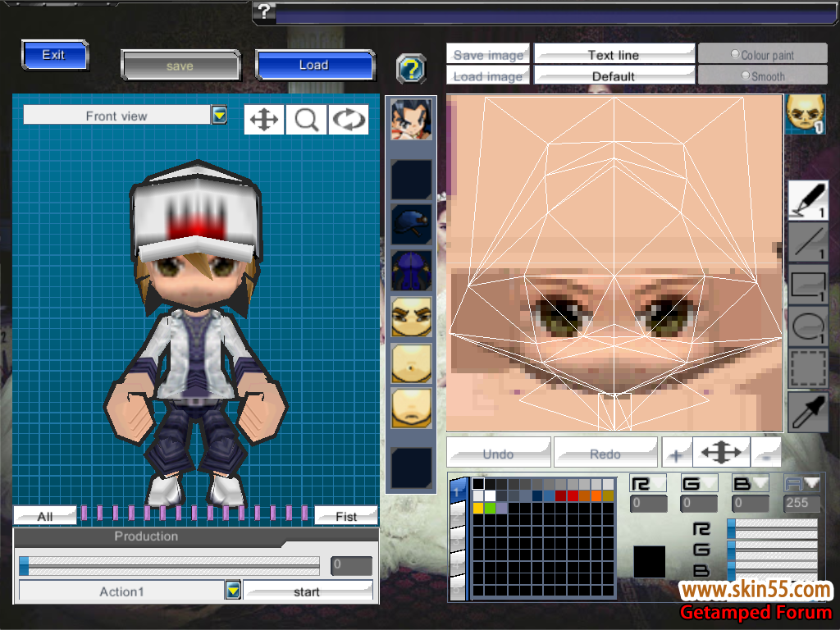Redo the last undone action
This screenshot has height=630, width=840.
pyautogui.click(x=606, y=453)
